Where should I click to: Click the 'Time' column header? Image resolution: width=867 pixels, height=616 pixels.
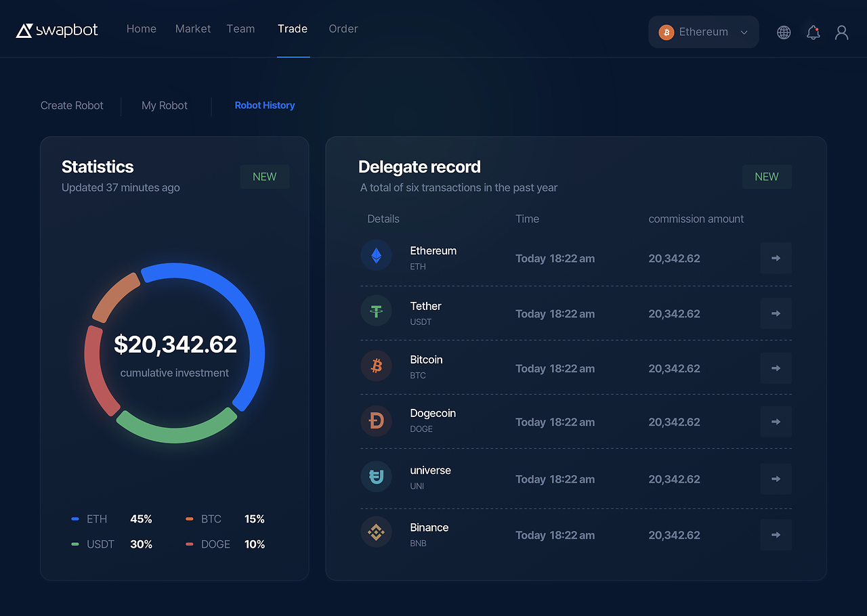point(528,219)
